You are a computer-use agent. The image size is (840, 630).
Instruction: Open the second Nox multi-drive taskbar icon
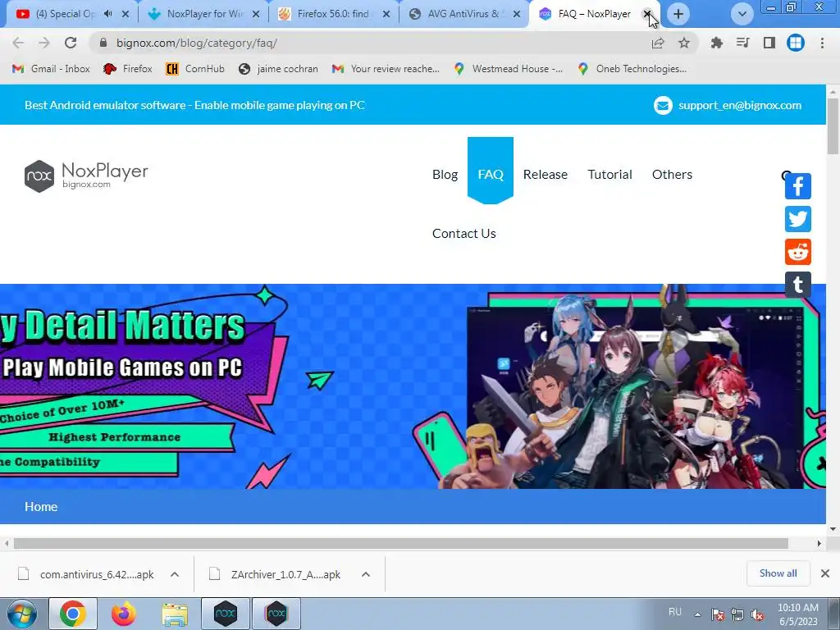coord(276,614)
